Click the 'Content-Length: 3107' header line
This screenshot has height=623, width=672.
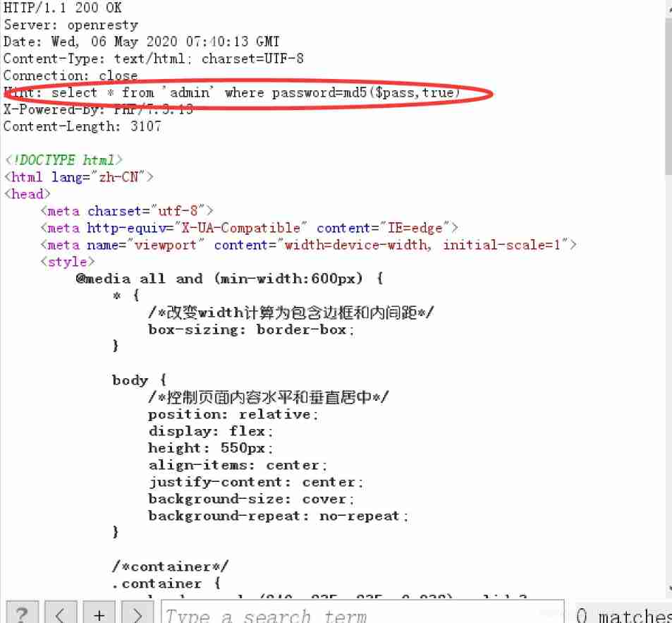coord(83,126)
